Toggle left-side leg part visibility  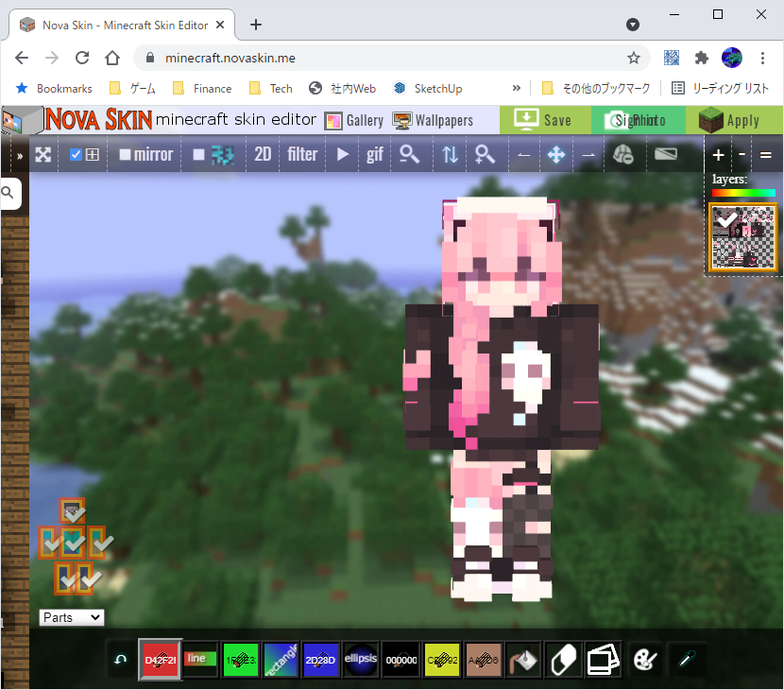pyautogui.click(x=64, y=578)
